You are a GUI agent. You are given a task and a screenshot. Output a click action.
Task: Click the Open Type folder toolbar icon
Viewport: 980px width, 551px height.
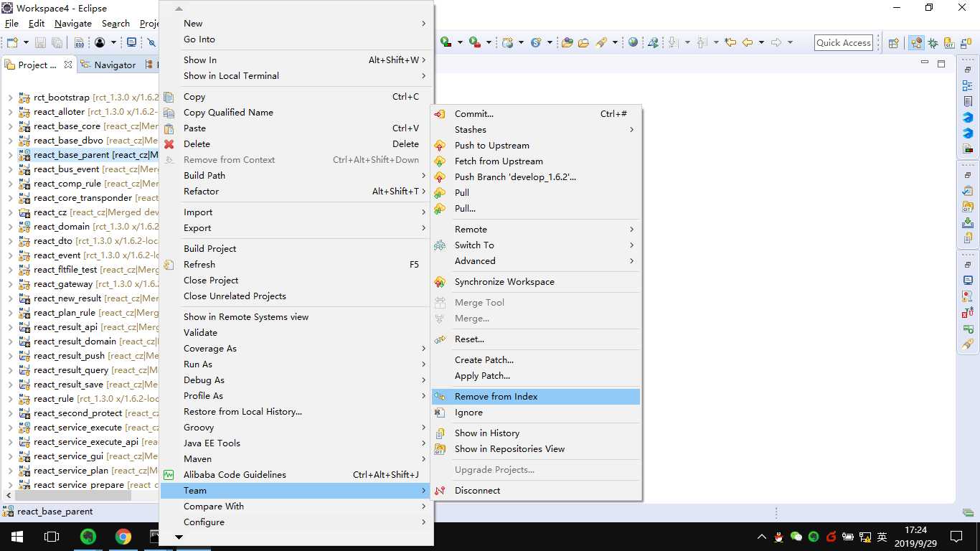click(567, 42)
